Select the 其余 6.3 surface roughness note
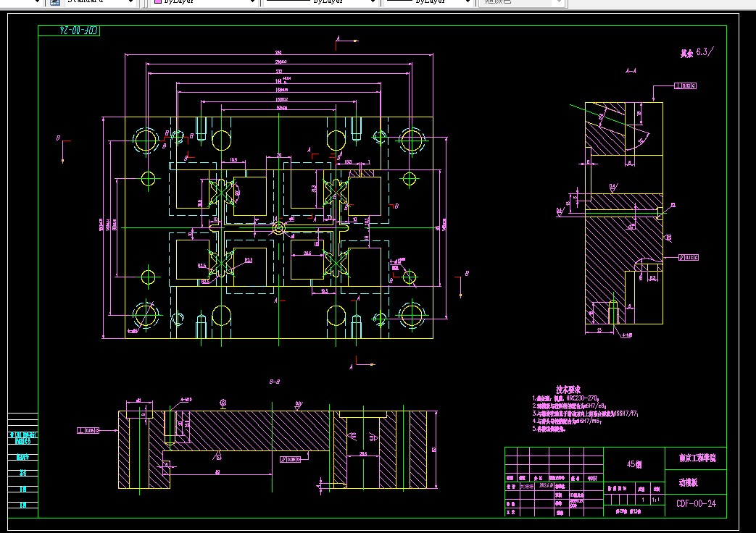Viewport: 756px width, 533px height. pos(696,52)
